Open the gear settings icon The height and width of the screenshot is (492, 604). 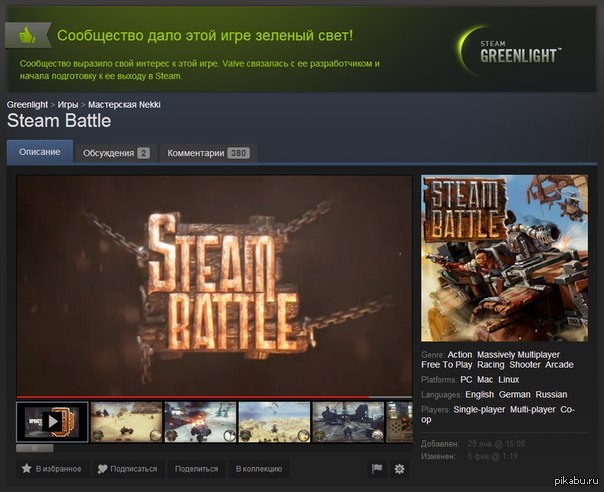click(x=400, y=468)
